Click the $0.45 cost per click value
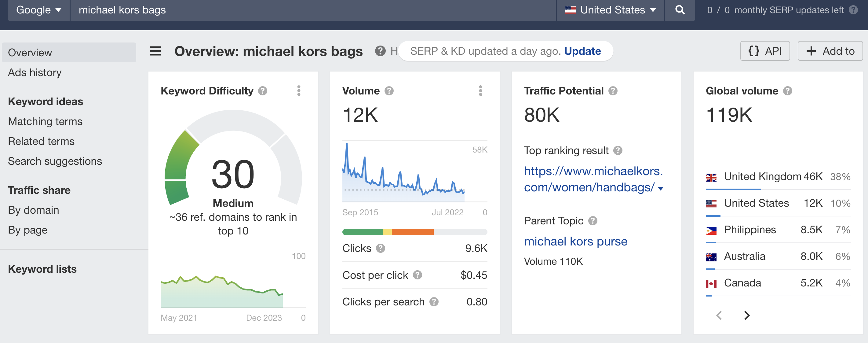Image resolution: width=868 pixels, height=343 pixels. 474,275
